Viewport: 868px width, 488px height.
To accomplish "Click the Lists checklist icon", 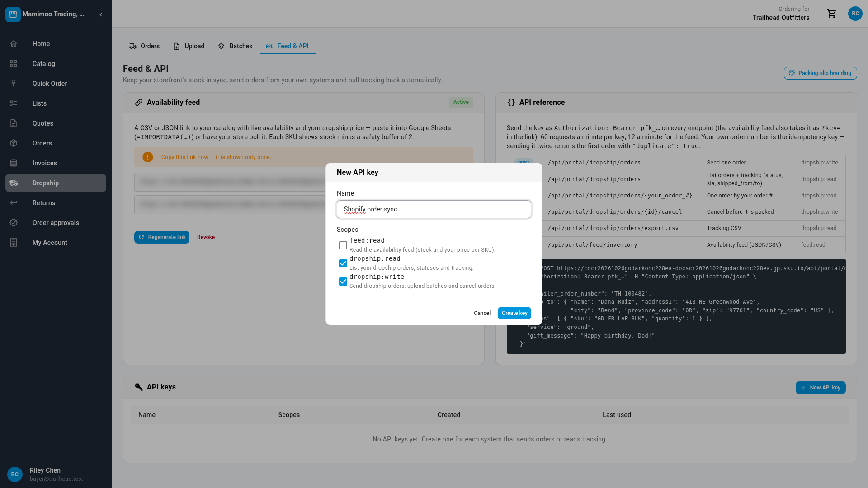I will (14, 103).
